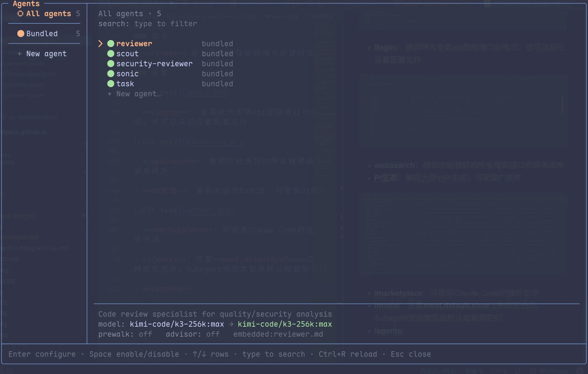
Task: Click the bundled label on the sonic row
Action: (x=217, y=74)
